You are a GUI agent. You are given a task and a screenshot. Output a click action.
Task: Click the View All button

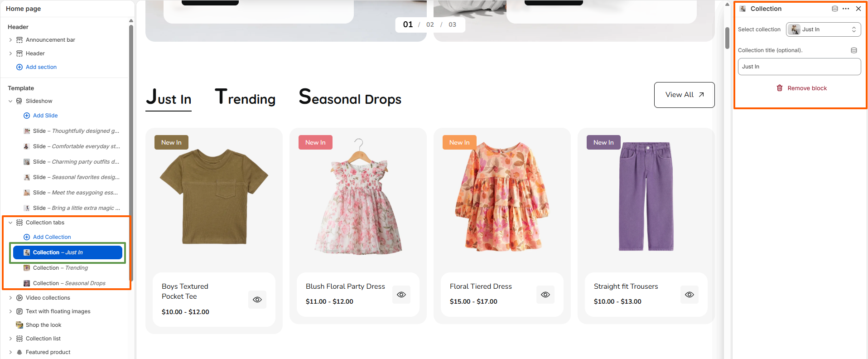(x=684, y=95)
